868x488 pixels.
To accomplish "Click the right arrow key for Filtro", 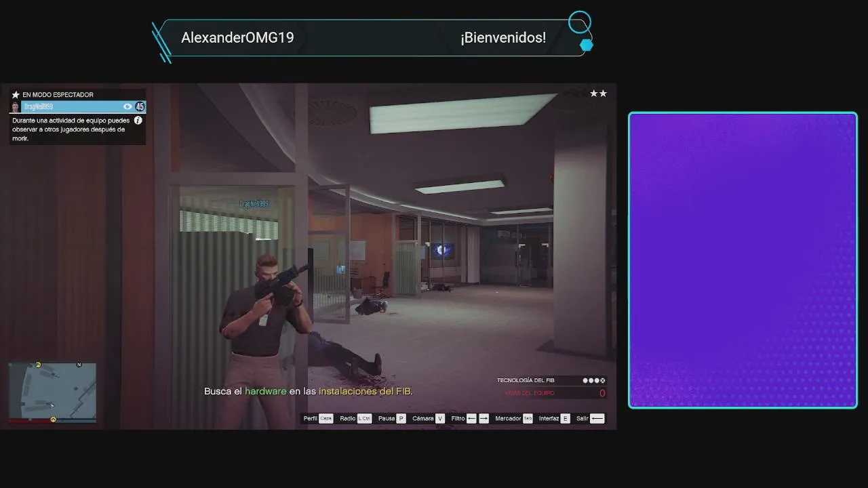I will click(x=484, y=419).
